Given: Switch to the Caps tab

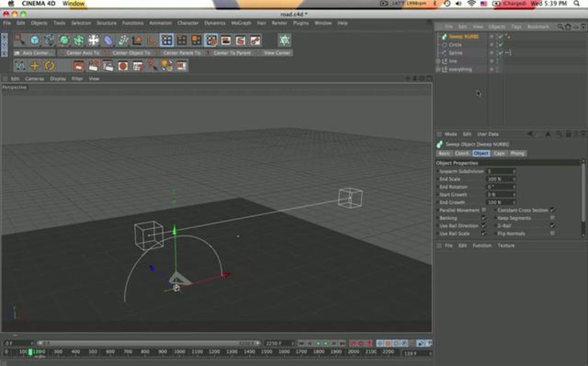Looking at the screenshot, I should tap(499, 153).
